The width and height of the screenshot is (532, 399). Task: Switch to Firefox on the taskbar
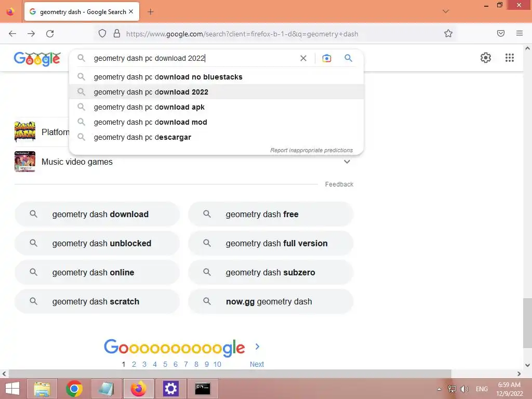(138, 389)
